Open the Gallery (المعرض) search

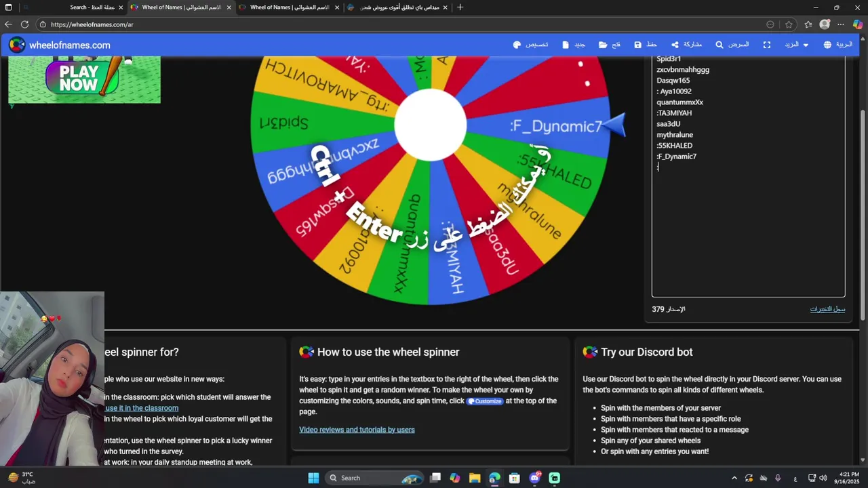732,45
